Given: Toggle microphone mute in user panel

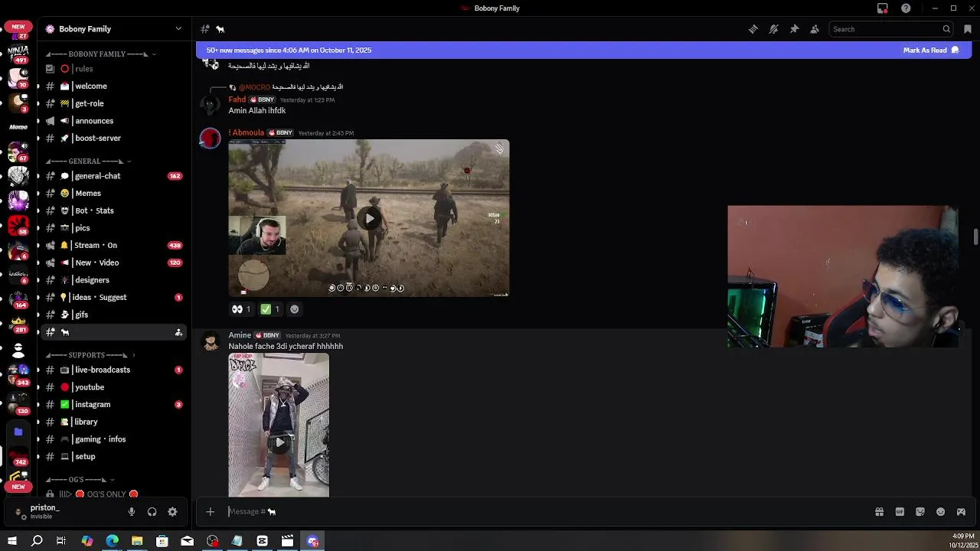Looking at the screenshot, I should [x=132, y=512].
